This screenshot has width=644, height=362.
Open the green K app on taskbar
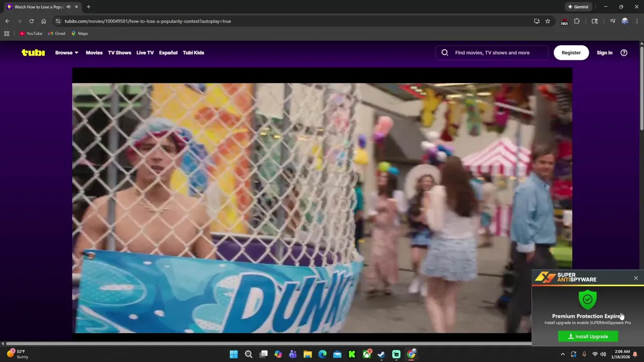[352, 354]
